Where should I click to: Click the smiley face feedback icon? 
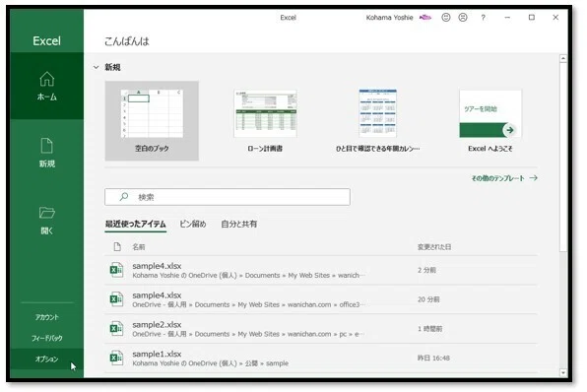click(x=446, y=17)
